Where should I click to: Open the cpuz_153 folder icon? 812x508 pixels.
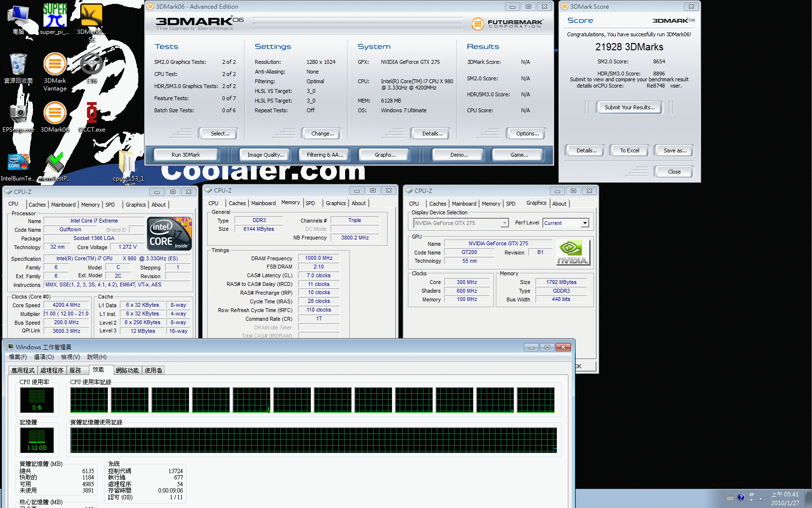[x=128, y=167]
